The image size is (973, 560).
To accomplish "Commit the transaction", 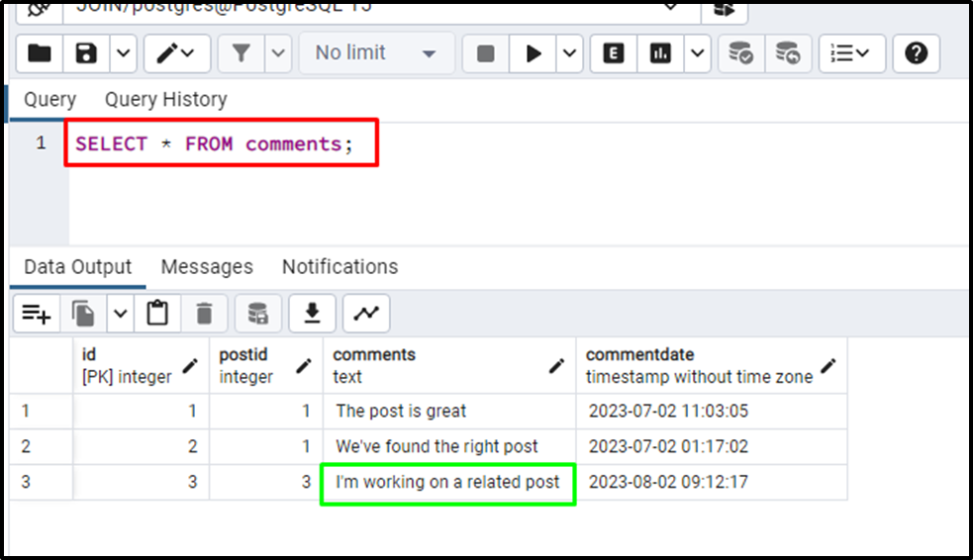I will point(741,53).
